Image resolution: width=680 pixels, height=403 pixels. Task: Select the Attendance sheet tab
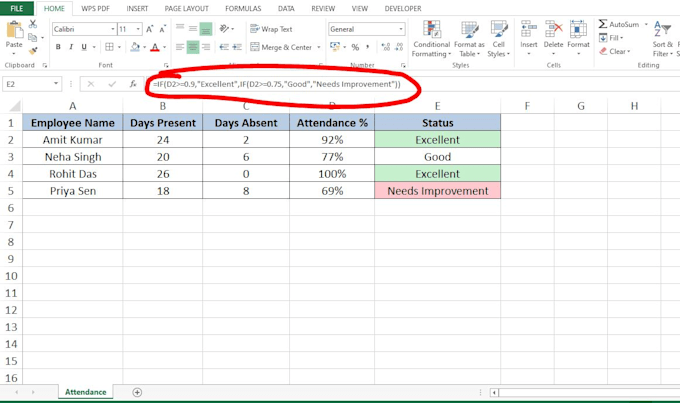pos(85,392)
